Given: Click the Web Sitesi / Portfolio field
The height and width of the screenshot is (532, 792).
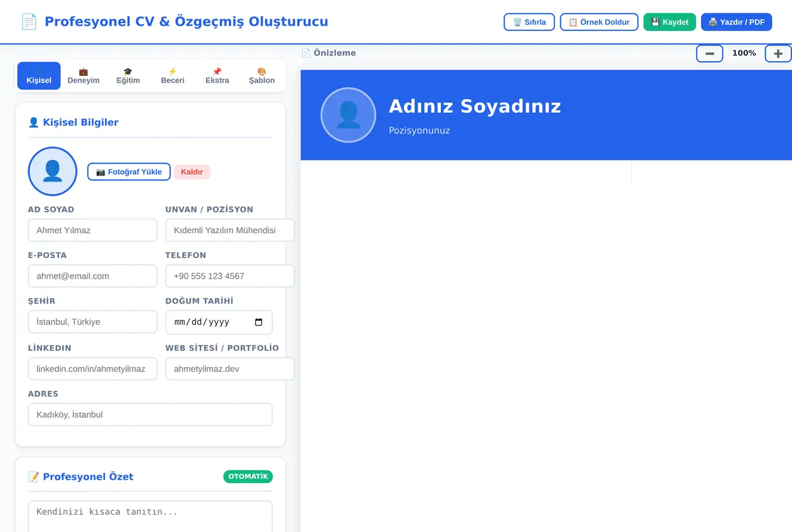Looking at the screenshot, I should coord(230,369).
